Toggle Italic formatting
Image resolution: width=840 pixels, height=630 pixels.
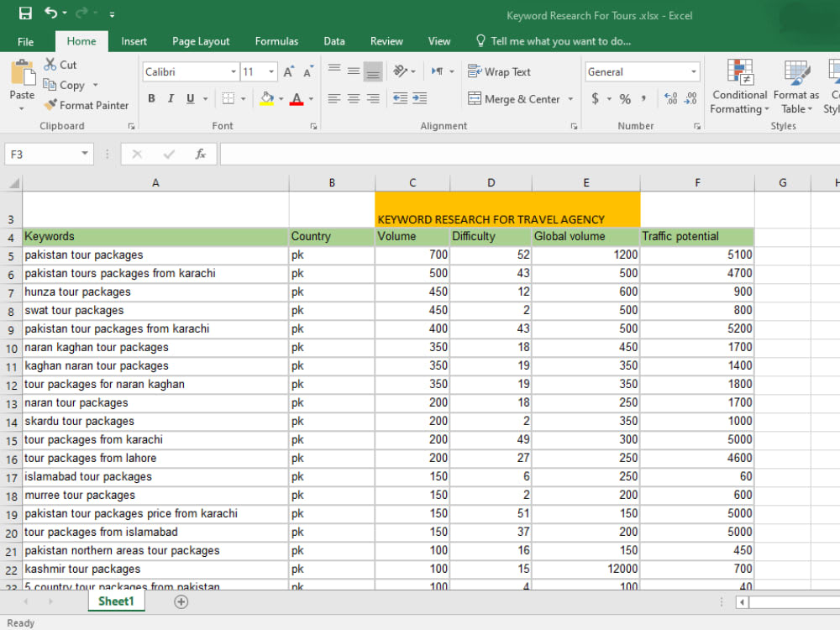pos(171,98)
